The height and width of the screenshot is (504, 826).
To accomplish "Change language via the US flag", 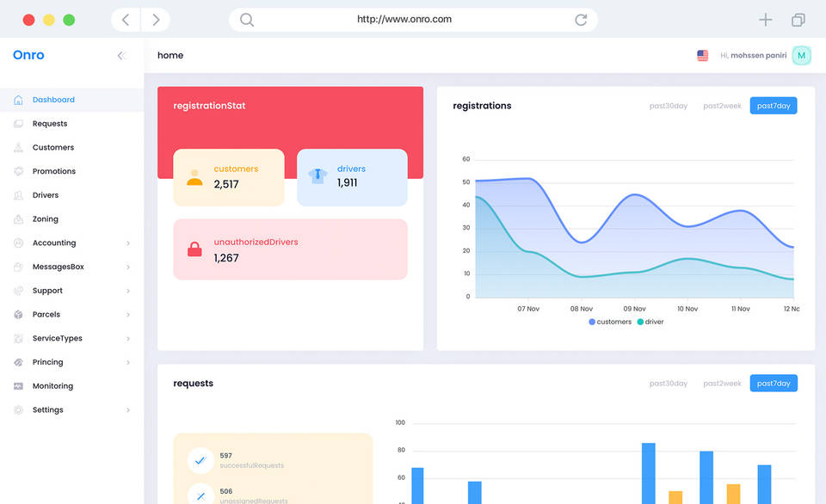I will pyautogui.click(x=701, y=54).
